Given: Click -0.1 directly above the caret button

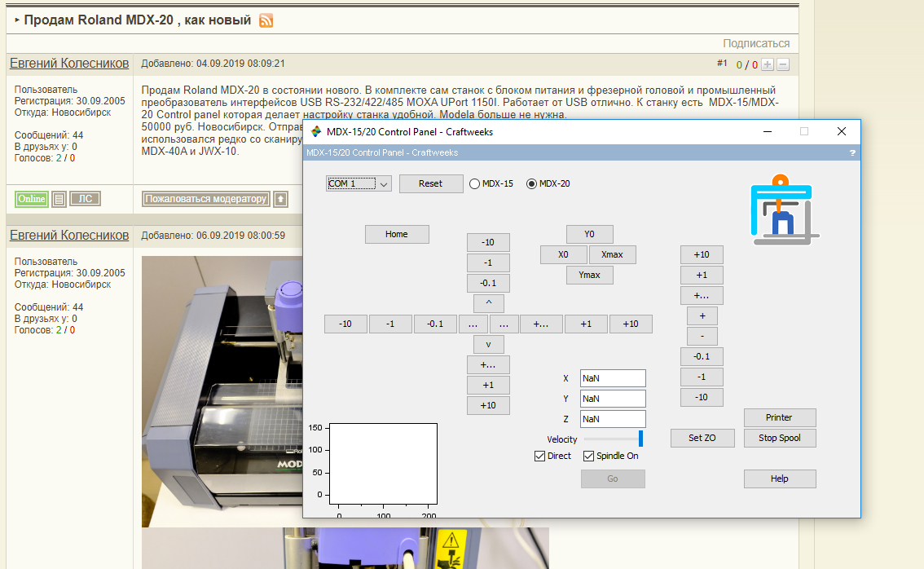Looking at the screenshot, I should pyautogui.click(x=489, y=283).
